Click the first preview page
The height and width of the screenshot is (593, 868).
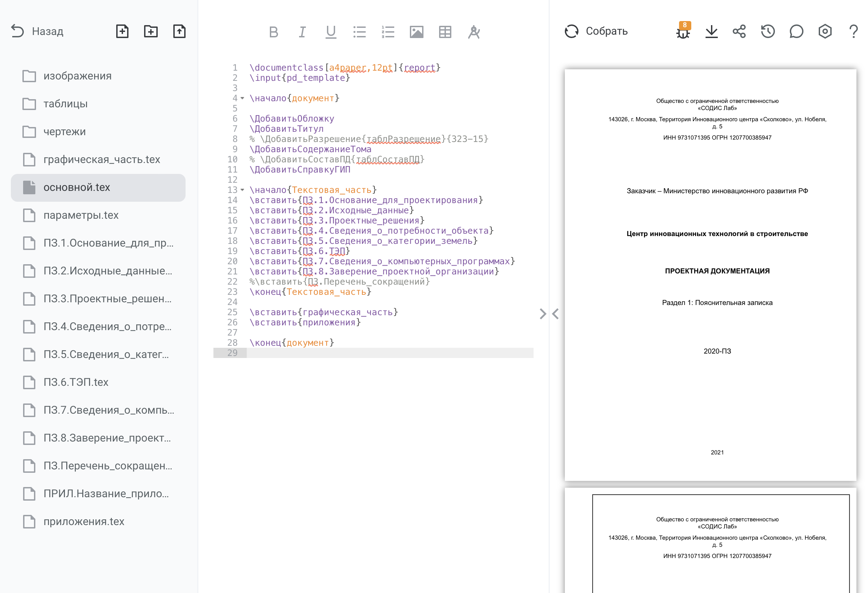pos(710,275)
